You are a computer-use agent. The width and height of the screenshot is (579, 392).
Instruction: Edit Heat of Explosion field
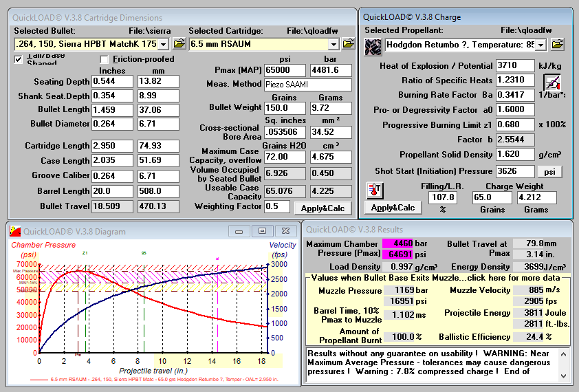click(x=515, y=65)
